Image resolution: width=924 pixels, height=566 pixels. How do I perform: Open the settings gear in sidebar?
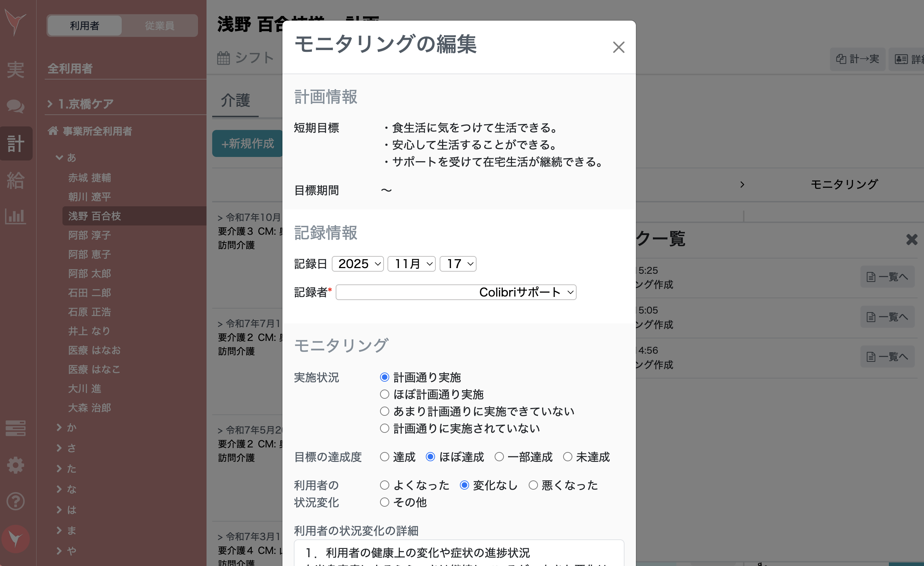click(x=16, y=465)
